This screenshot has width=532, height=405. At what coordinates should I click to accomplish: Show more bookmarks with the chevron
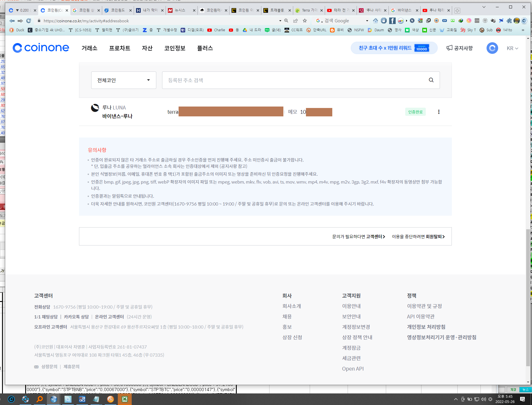tap(523, 30)
